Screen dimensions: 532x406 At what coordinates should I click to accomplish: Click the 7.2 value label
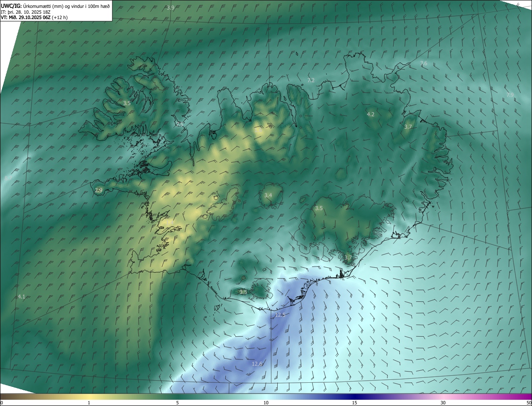[311, 80]
